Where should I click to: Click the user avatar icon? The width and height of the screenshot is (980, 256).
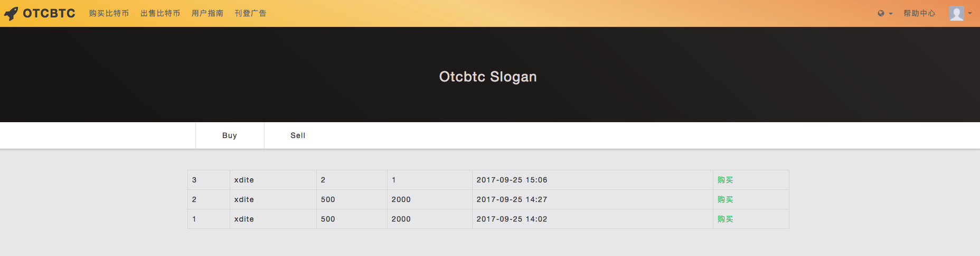click(956, 13)
